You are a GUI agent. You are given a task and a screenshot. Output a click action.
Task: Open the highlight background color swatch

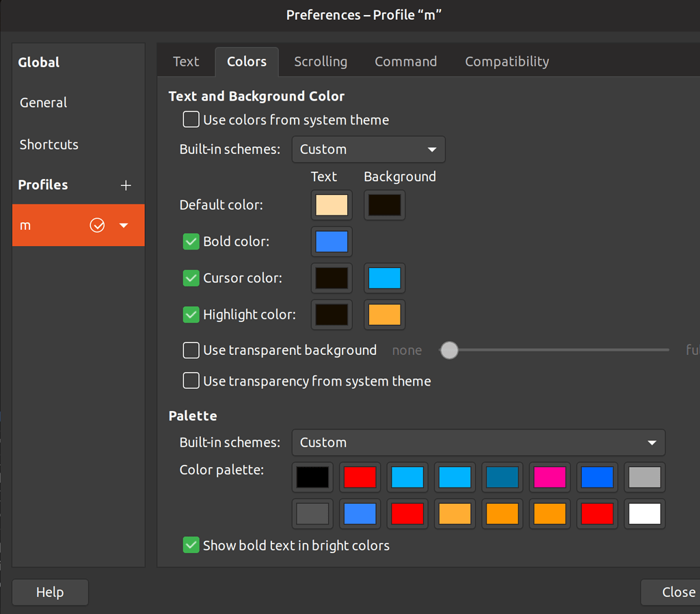[384, 315]
